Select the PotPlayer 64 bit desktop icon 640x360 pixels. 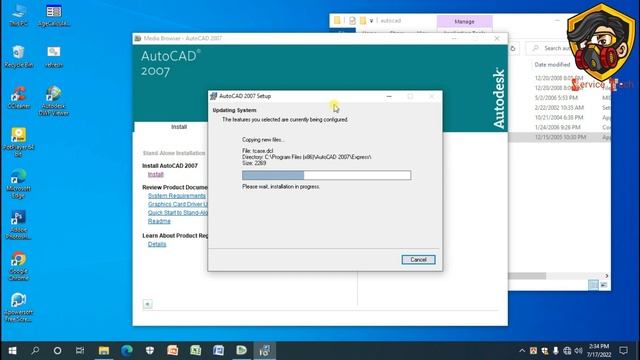18,142
